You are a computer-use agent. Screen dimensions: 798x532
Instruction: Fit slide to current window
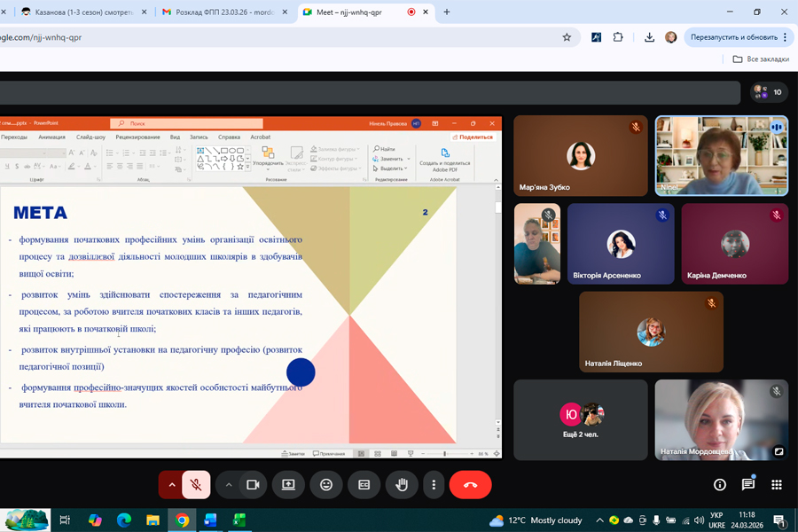pyautogui.click(x=497, y=454)
